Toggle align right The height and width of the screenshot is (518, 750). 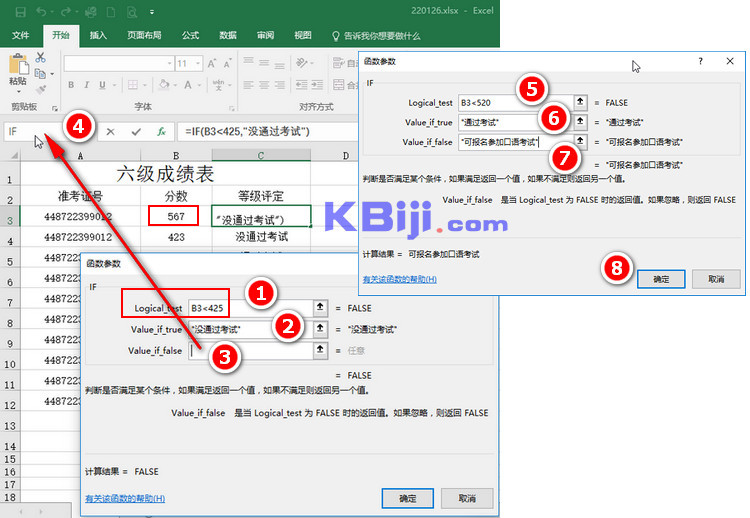[280, 85]
